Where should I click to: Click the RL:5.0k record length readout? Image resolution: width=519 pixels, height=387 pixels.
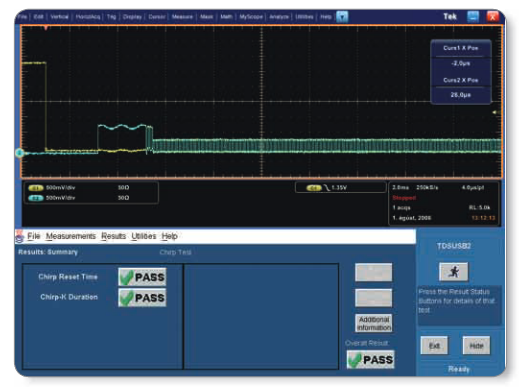click(479, 208)
